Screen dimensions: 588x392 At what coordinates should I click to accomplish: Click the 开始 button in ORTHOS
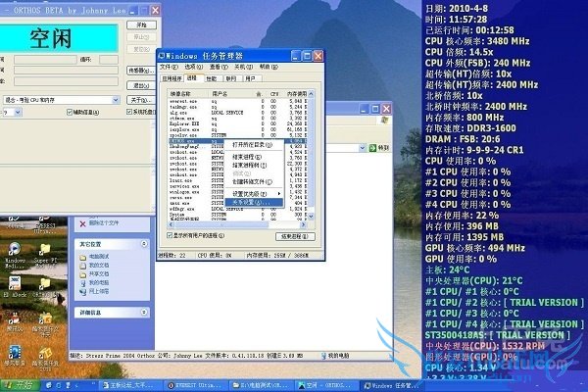point(141,24)
